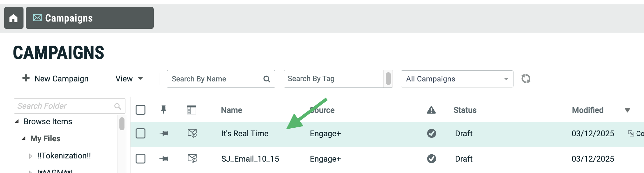Viewport: 644px width, 173px height.
Task: Open the All Campaigns filter dropdown
Action: (x=457, y=79)
